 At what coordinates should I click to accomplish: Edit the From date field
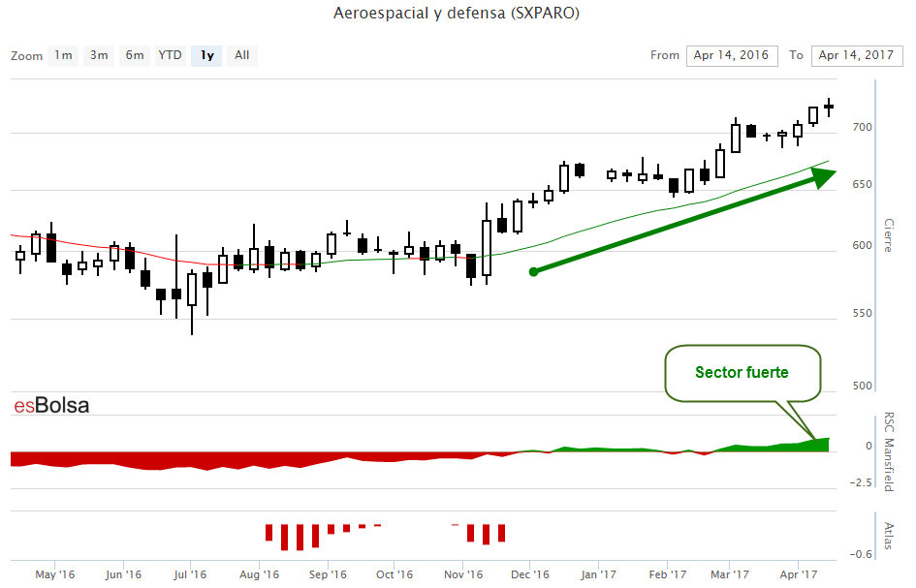pyautogui.click(x=732, y=55)
